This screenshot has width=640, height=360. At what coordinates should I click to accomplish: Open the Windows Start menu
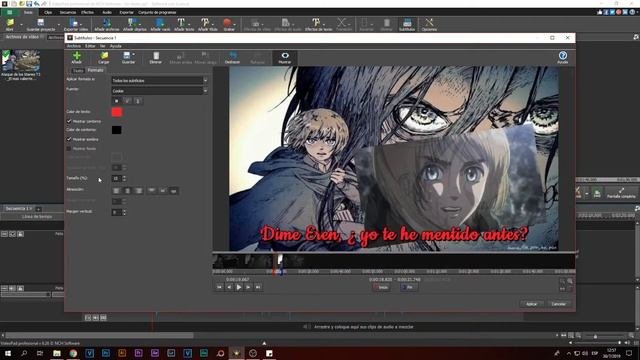point(7,353)
